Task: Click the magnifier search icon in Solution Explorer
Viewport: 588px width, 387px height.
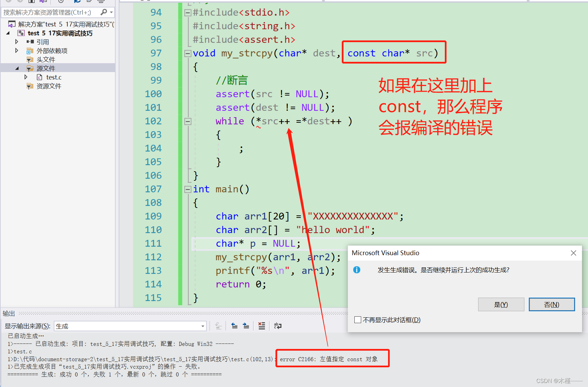Action: tap(104, 12)
